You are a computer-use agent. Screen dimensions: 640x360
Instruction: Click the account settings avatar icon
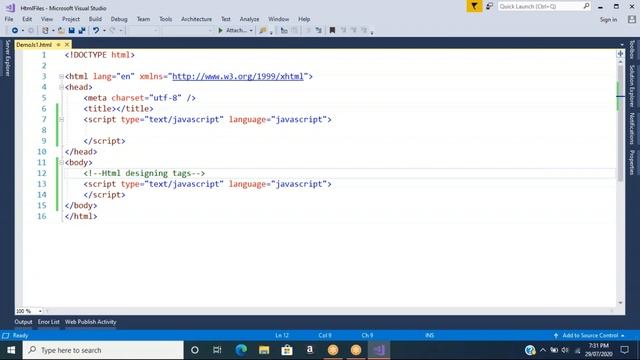point(632,19)
